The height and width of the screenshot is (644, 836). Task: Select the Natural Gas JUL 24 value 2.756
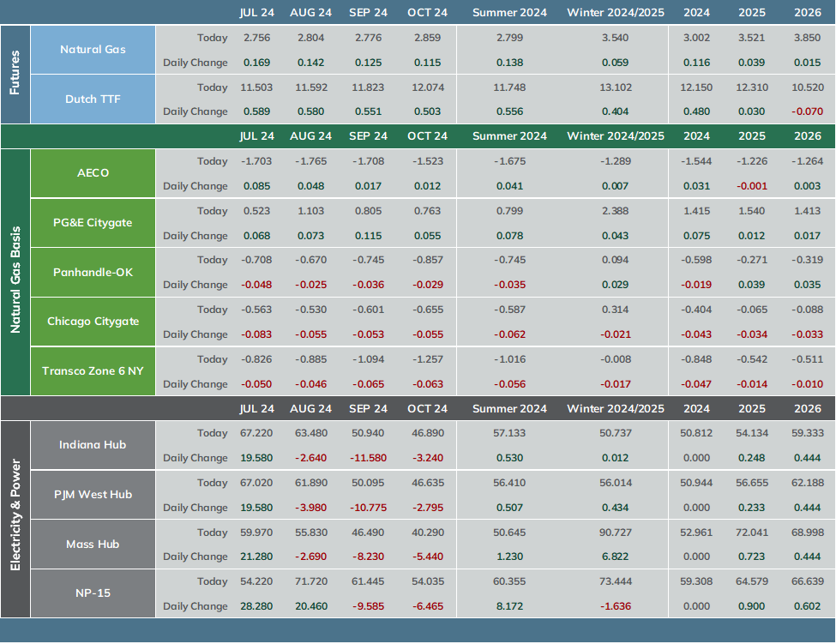coord(256,38)
